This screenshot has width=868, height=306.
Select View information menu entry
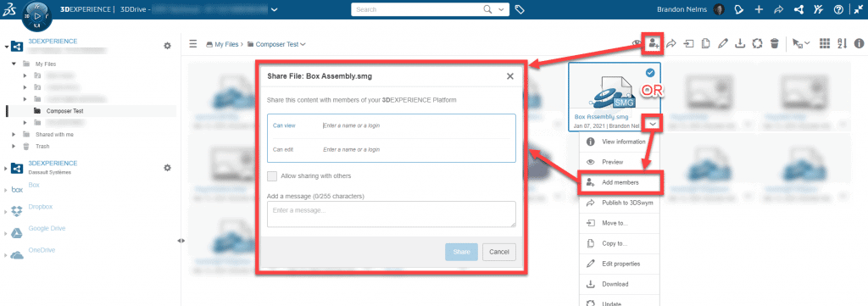(x=620, y=142)
